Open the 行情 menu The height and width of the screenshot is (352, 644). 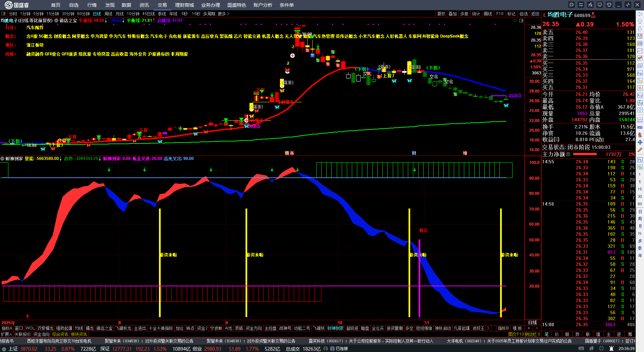point(92,5)
